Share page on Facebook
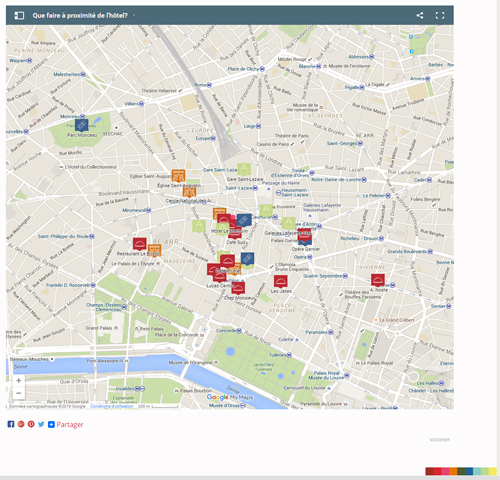The height and width of the screenshot is (480, 500). (11, 424)
